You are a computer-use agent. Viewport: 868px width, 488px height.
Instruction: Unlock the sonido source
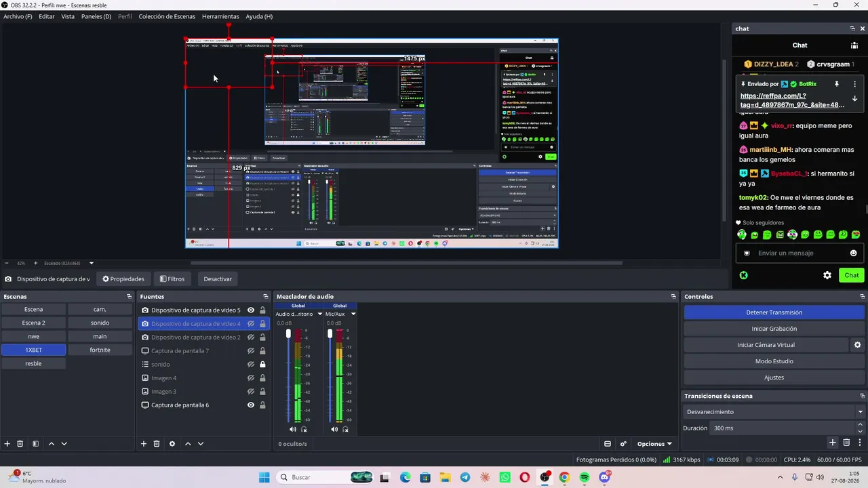(x=262, y=365)
